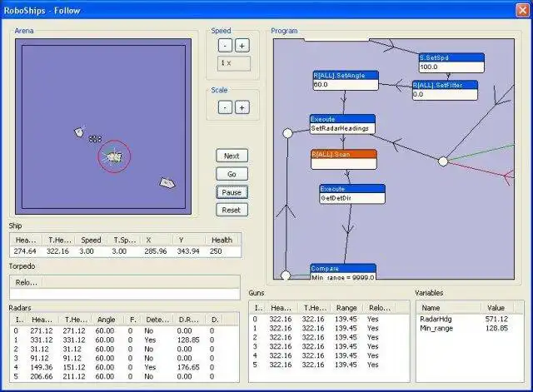The height and width of the screenshot is (392, 533).
Task: Click Min_range value 128.85 in Variables
Action: tap(496, 328)
